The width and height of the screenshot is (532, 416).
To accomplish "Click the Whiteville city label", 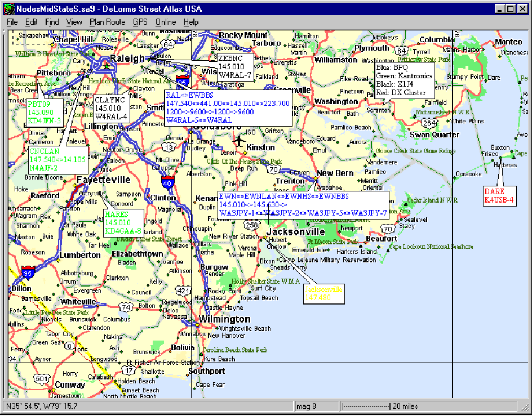I will 78,301.
